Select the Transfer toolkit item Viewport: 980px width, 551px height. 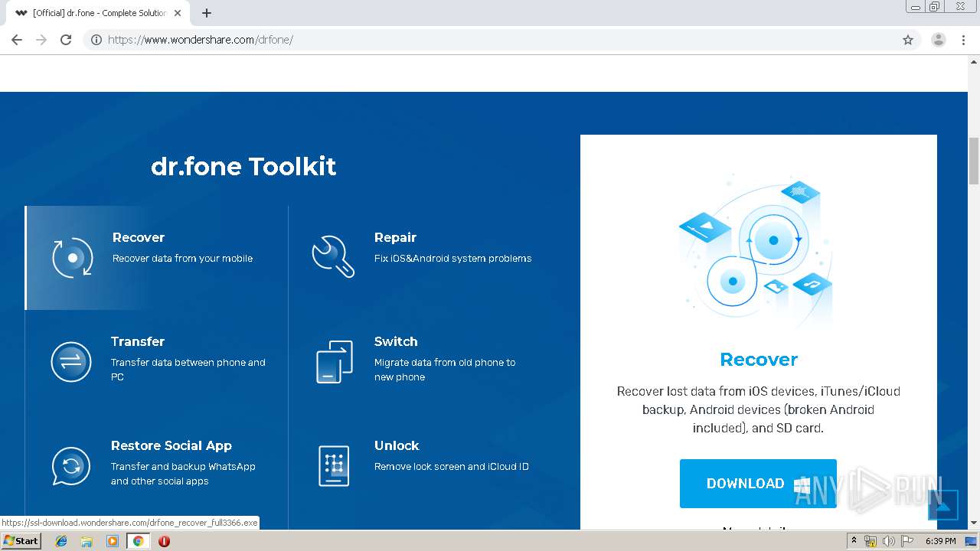point(156,362)
